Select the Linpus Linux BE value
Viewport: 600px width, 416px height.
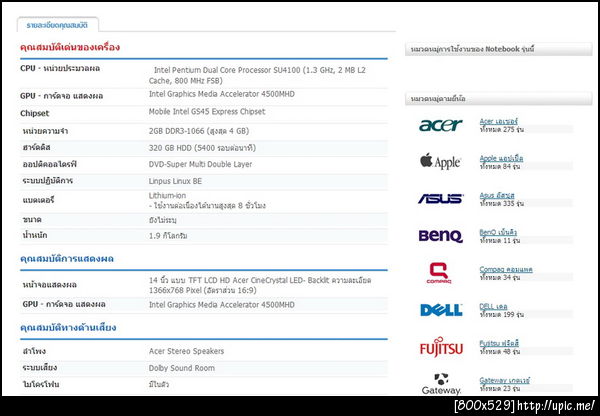pyautogui.click(x=175, y=181)
